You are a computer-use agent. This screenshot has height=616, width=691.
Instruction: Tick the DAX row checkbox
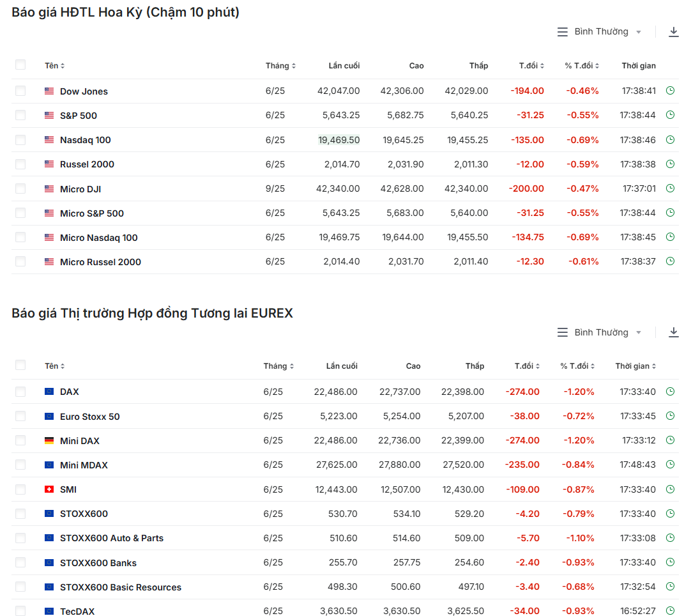tap(20, 392)
